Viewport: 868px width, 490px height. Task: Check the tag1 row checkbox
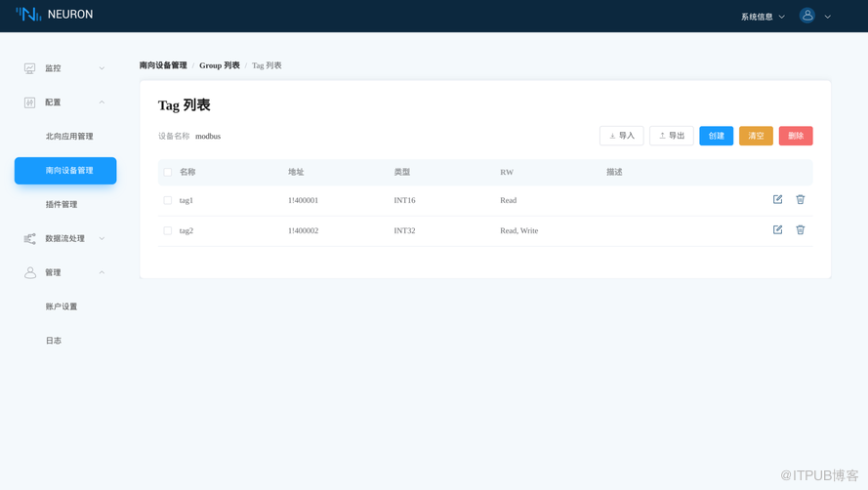pos(168,200)
